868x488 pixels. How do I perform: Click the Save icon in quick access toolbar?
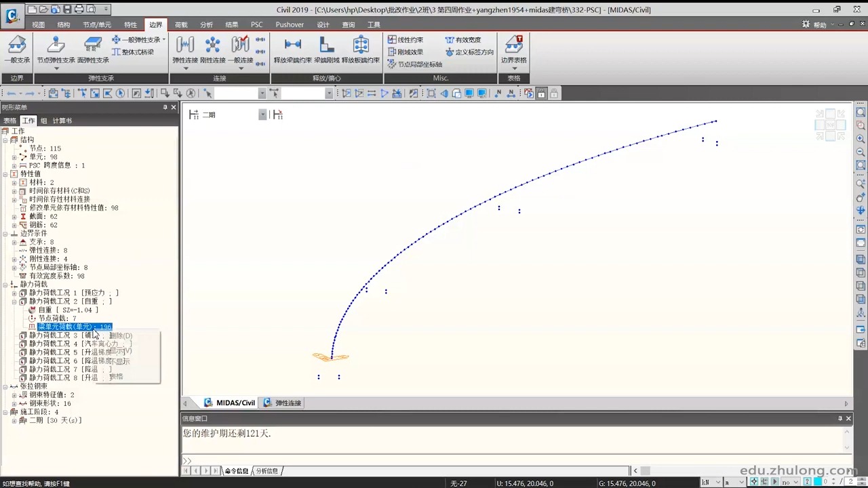pyautogui.click(x=67, y=9)
